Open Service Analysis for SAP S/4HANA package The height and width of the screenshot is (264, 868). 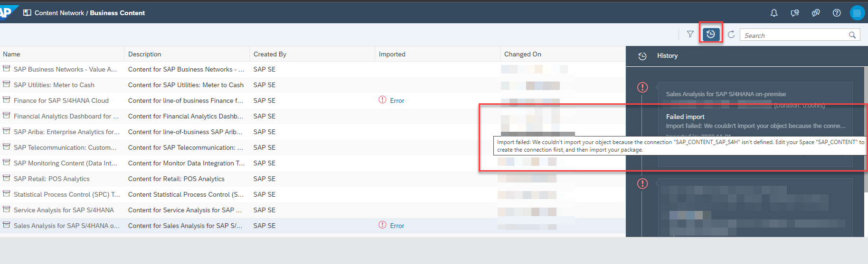tap(64, 210)
